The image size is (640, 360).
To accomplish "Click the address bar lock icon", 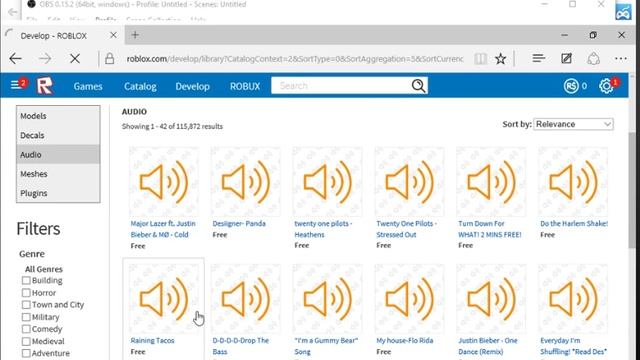I will point(109,59).
